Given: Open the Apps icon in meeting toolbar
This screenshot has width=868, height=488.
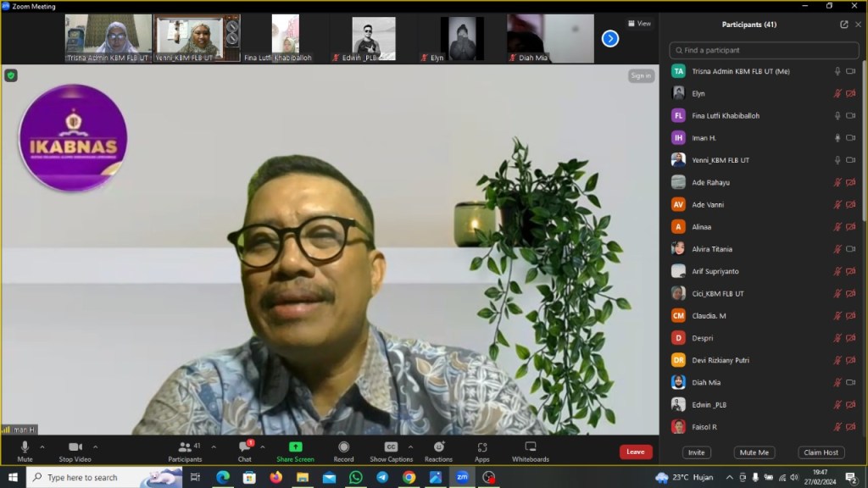Looking at the screenshot, I should click(x=481, y=447).
